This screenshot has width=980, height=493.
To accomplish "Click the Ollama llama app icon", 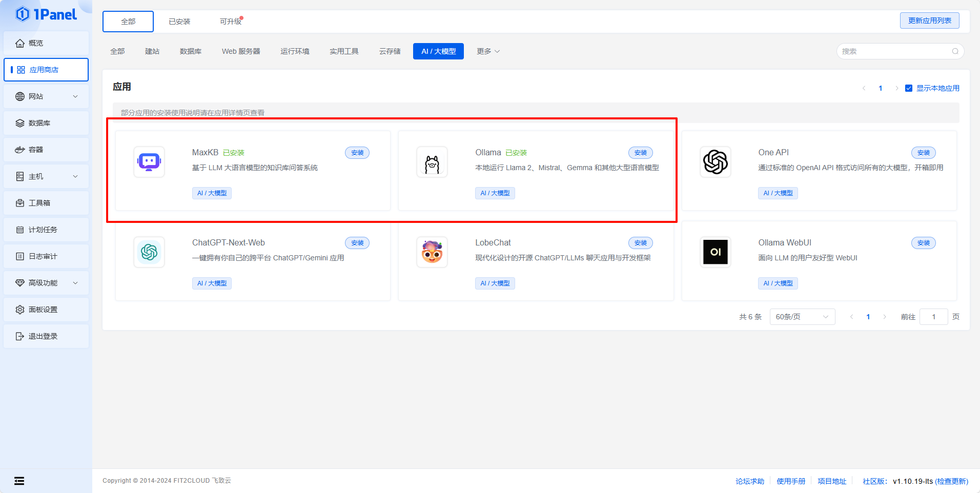I will (x=432, y=162).
